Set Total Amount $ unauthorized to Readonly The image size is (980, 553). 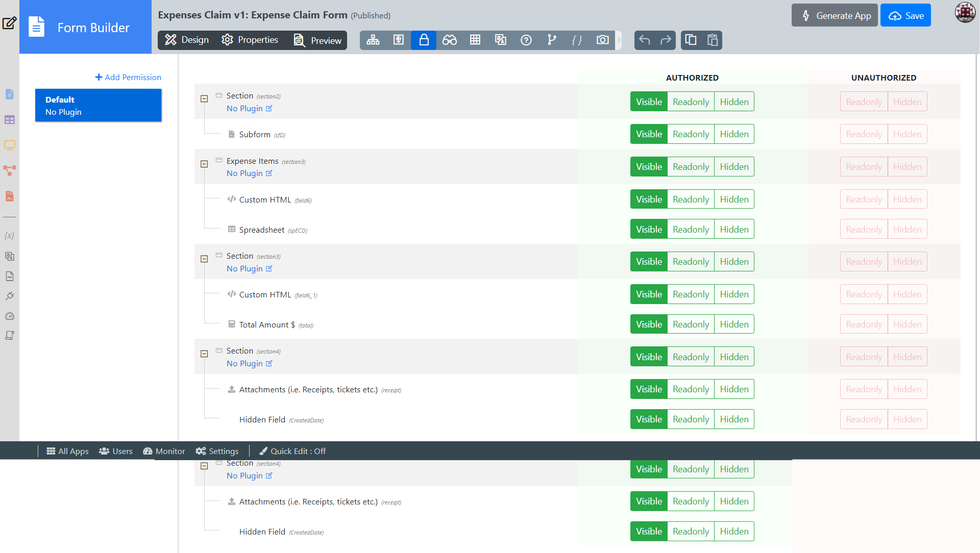click(x=864, y=324)
